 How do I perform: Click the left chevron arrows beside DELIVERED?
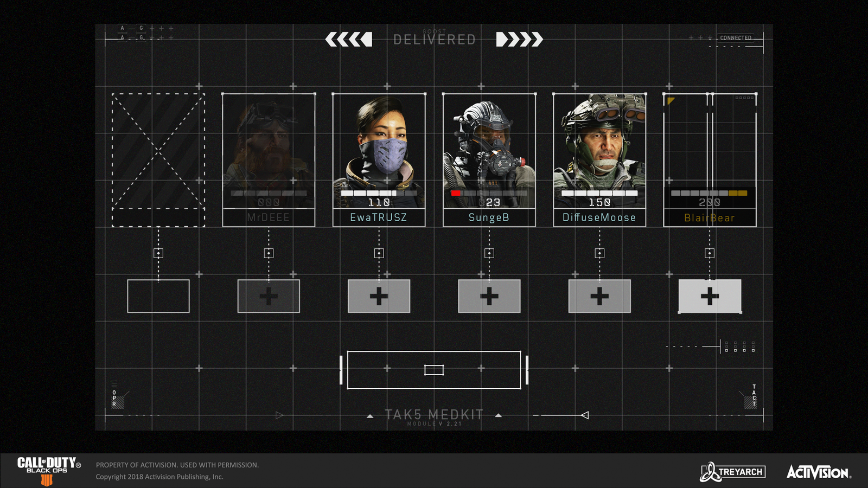point(348,40)
